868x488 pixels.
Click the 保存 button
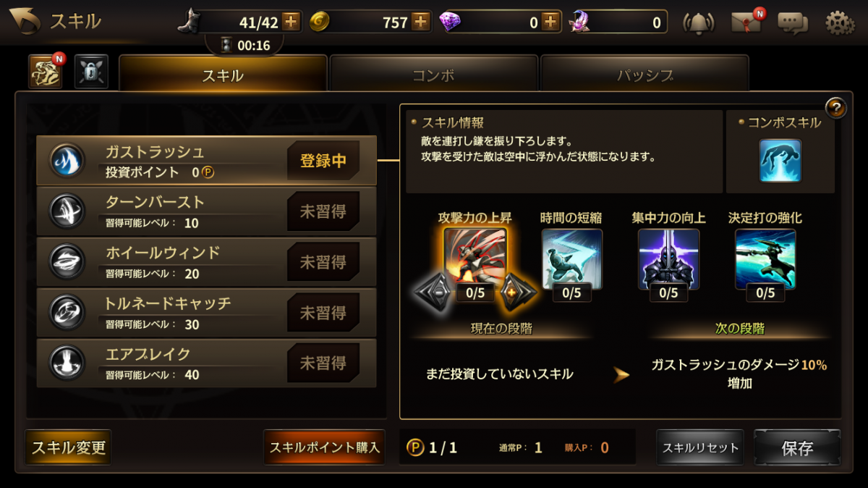[797, 447]
